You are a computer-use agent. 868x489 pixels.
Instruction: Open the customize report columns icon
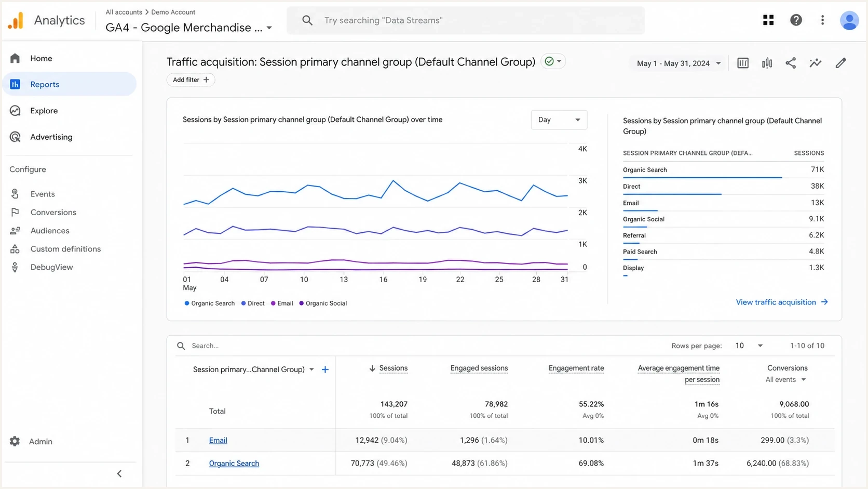click(743, 63)
